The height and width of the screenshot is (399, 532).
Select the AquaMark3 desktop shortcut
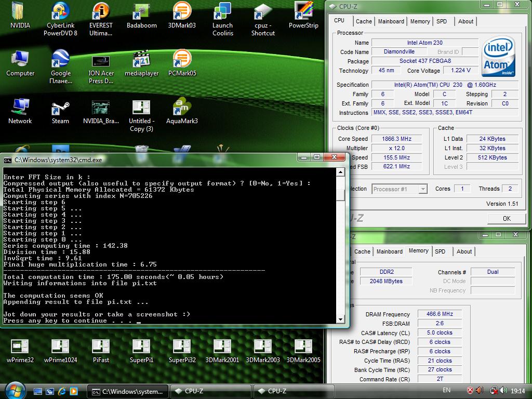[x=182, y=111]
